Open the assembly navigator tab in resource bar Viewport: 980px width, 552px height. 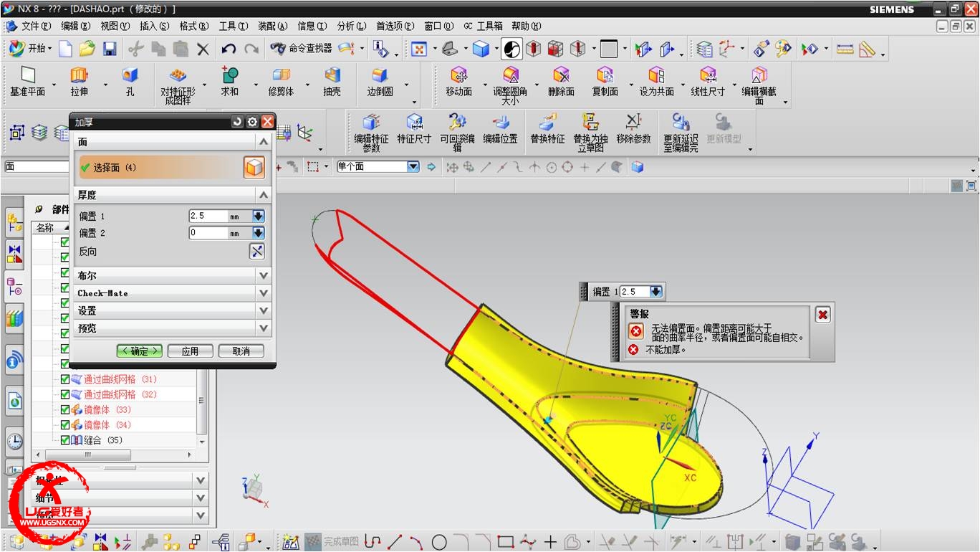pyautogui.click(x=14, y=224)
